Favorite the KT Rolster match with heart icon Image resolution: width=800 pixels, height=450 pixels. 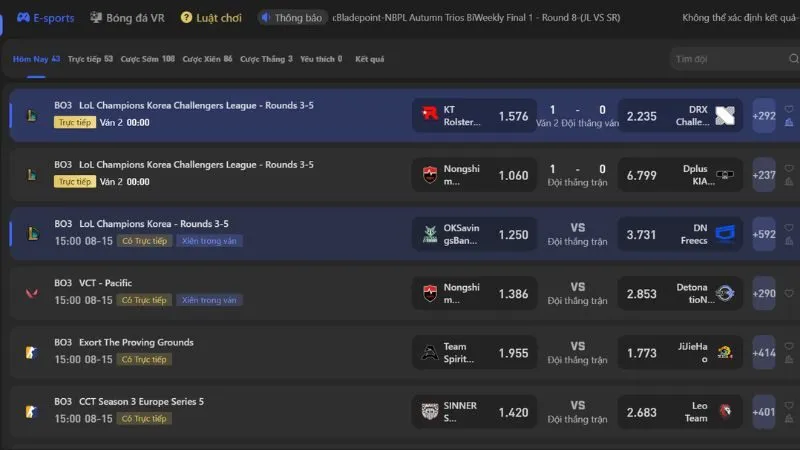coord(789,109)
